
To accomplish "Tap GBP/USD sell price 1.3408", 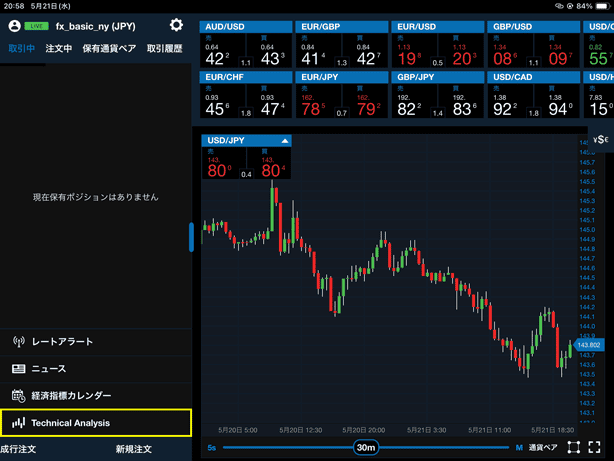I will [x=511, y=51].
